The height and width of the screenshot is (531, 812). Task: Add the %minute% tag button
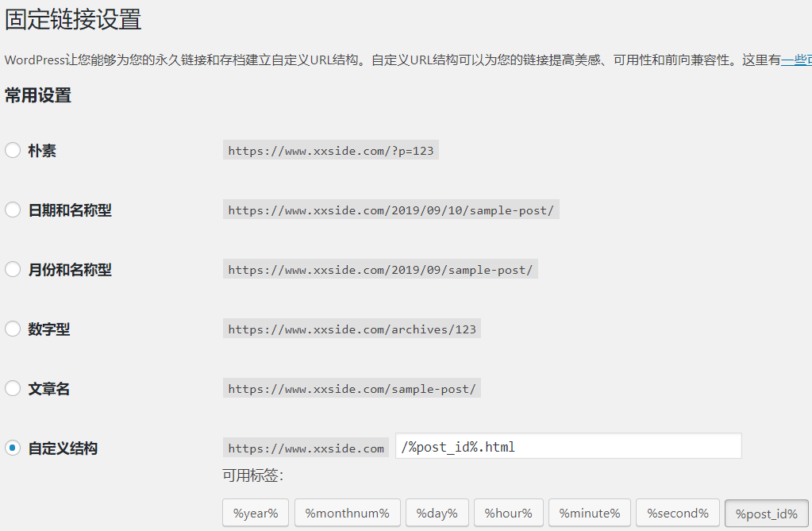(x=589, y=514)
